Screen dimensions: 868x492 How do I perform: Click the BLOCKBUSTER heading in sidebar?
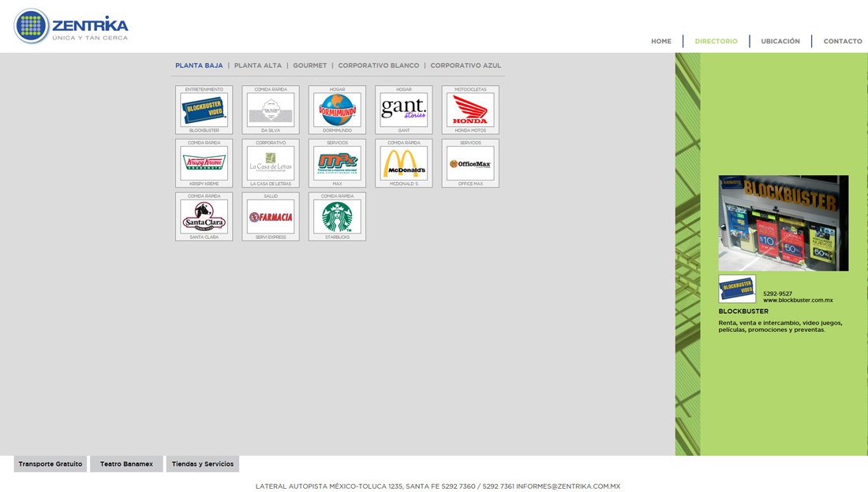coord(743,311)
